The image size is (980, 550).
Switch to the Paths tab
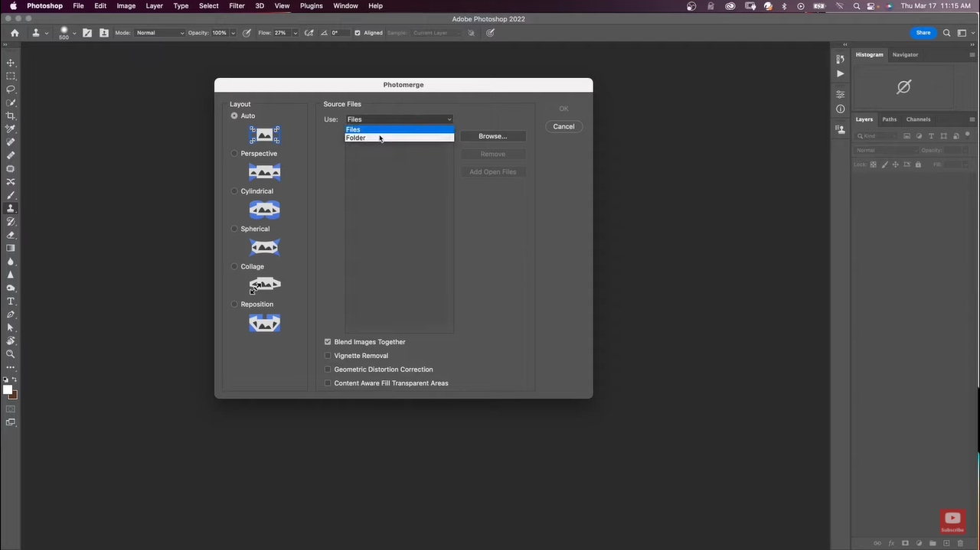coord(889,119)
